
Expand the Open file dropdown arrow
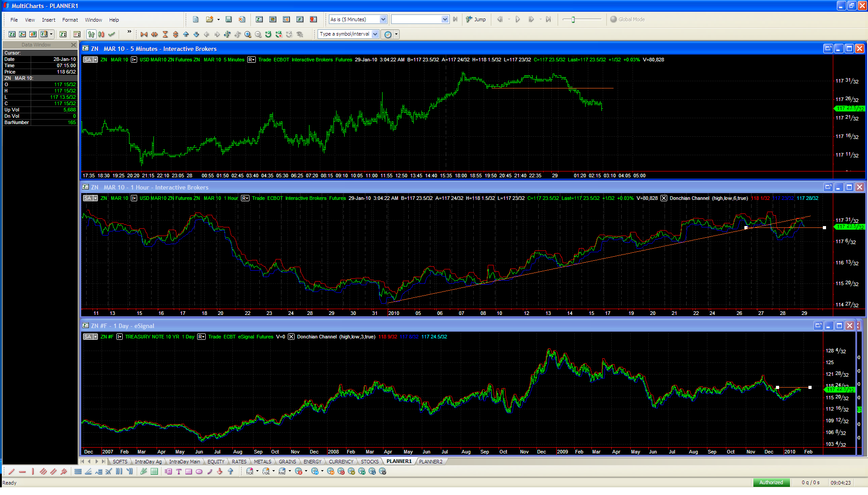coord(218,19)
